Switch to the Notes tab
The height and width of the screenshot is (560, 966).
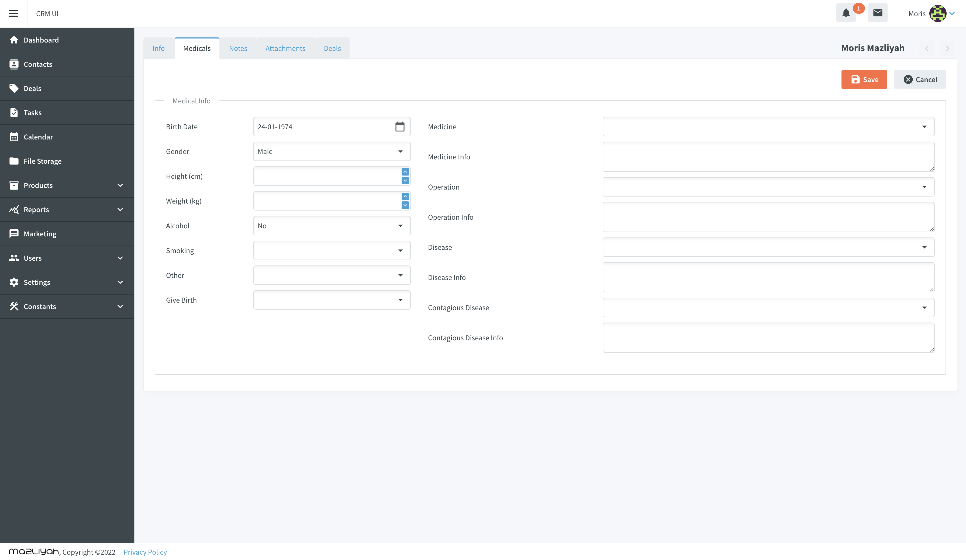[237, 48]
